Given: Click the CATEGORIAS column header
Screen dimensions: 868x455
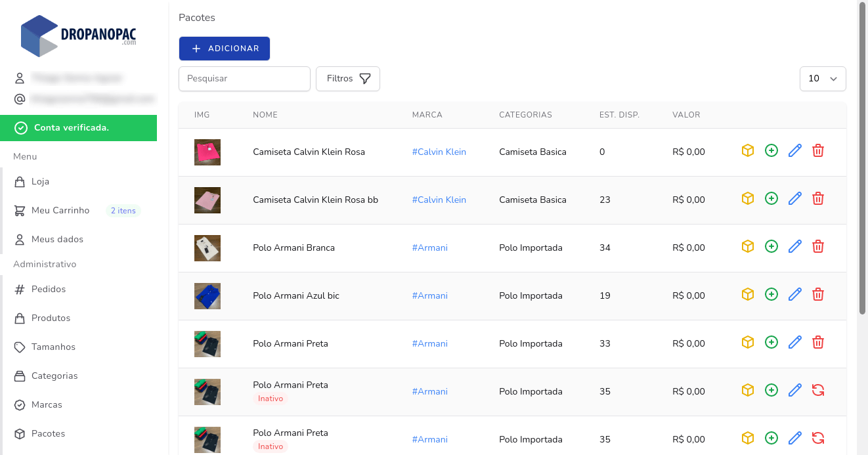Looking at the screenshot, I should [525, 115].
